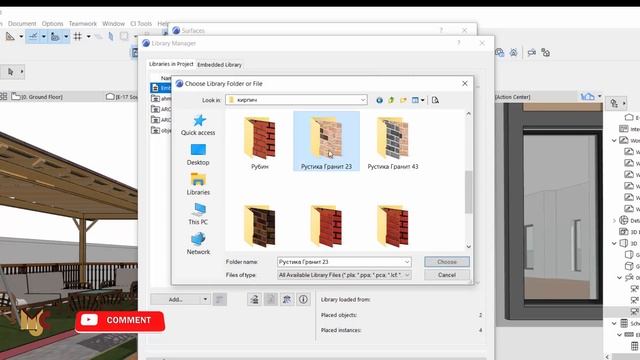Open Libraries location in sidebar
640x360 pixels.
point(198,184)
